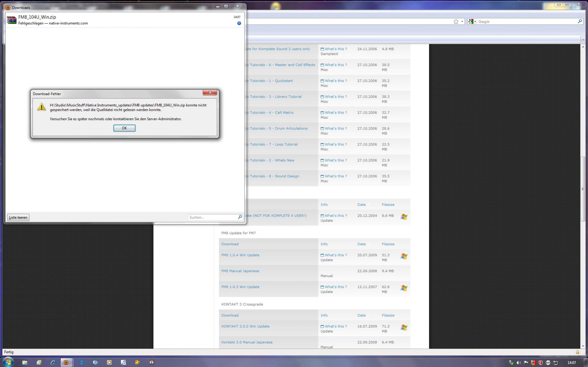Sort KONTAKT 3 Crossgrade table by Download header
Viewport: 588px width, 367px height.
coord(230,315)
